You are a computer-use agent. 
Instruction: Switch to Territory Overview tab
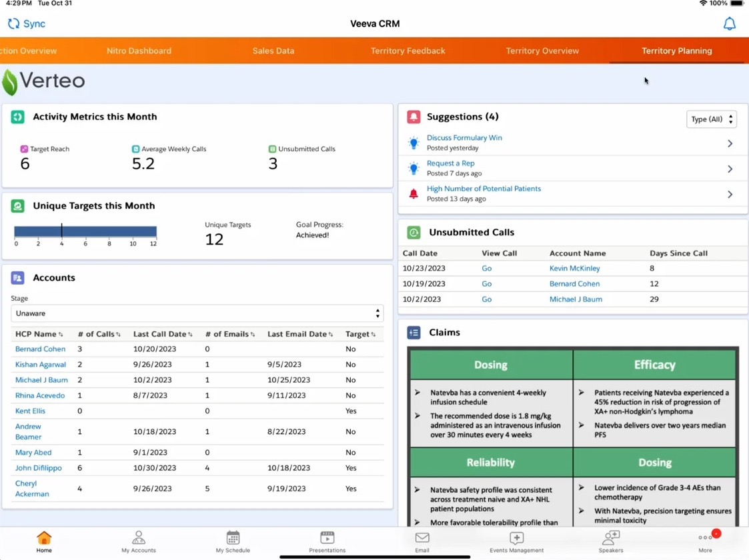(x=542, y=51)
